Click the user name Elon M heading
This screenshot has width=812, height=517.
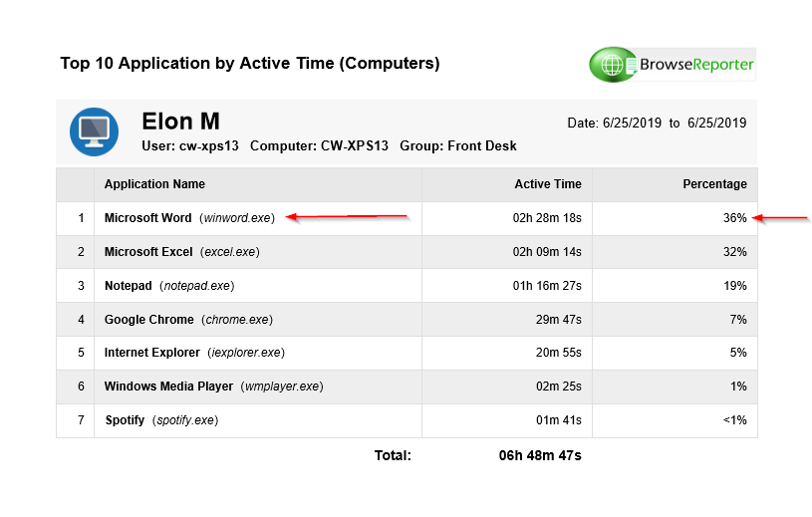click(x=180, y=122)
